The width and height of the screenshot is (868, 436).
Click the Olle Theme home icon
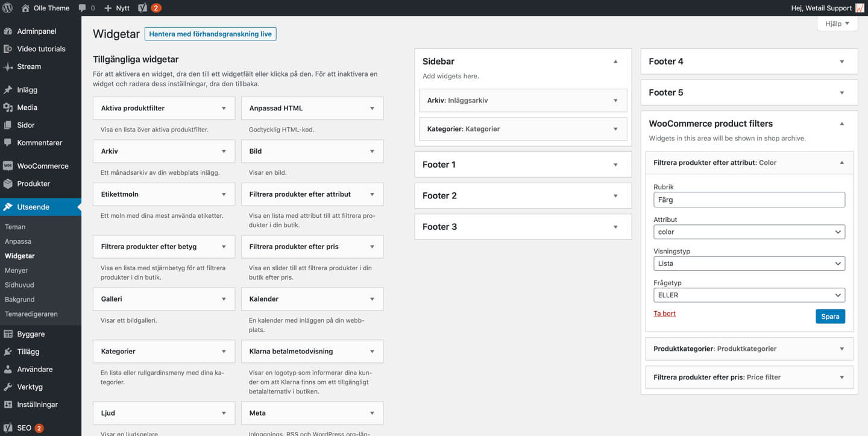click(25, 8)
